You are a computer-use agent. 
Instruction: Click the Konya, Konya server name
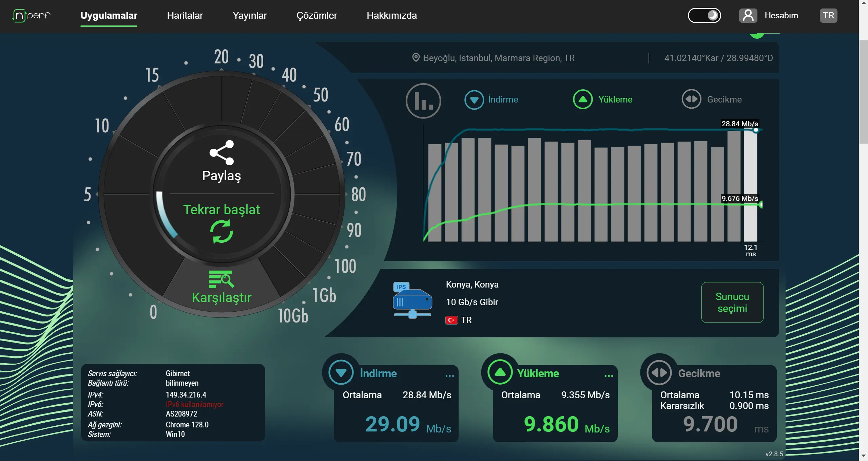472,284
